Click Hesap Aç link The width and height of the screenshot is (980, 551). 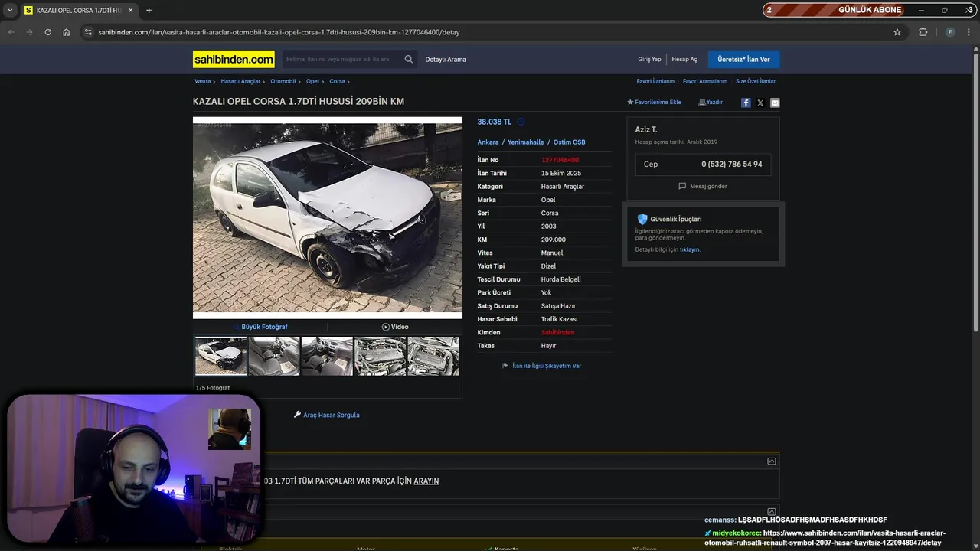[x=684, y=59]
